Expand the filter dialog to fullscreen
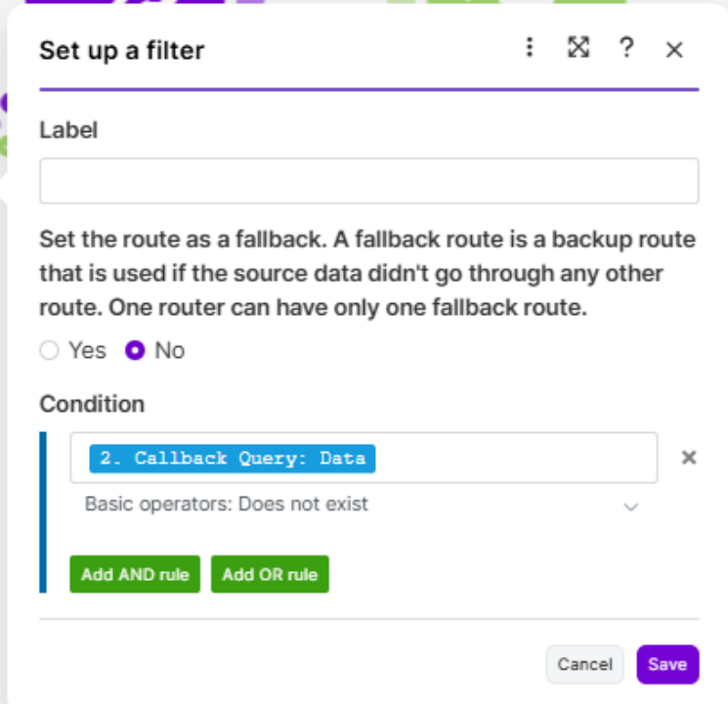The width and height of the screenshot is (728, 704). pyautogui.click(x=578, y=48)
